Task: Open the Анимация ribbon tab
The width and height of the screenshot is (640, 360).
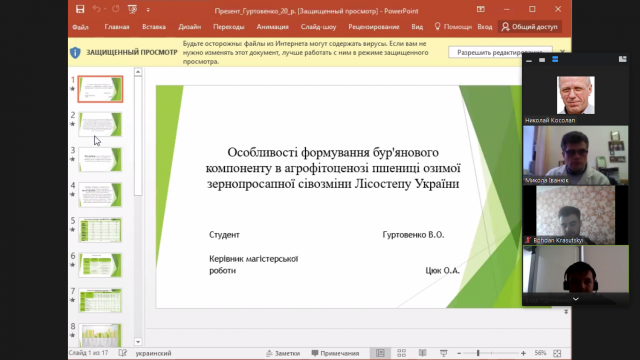Action: (x=272, y=27)
